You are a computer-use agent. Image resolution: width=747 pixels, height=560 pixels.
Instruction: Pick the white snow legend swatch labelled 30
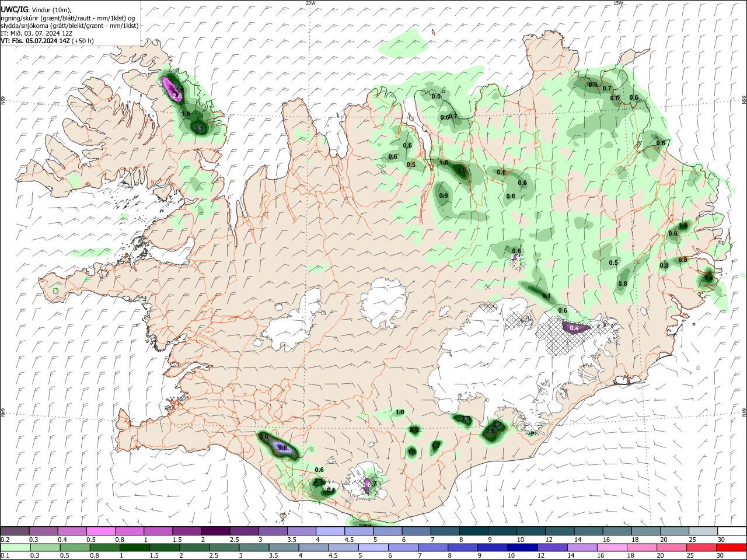point(731,531)
